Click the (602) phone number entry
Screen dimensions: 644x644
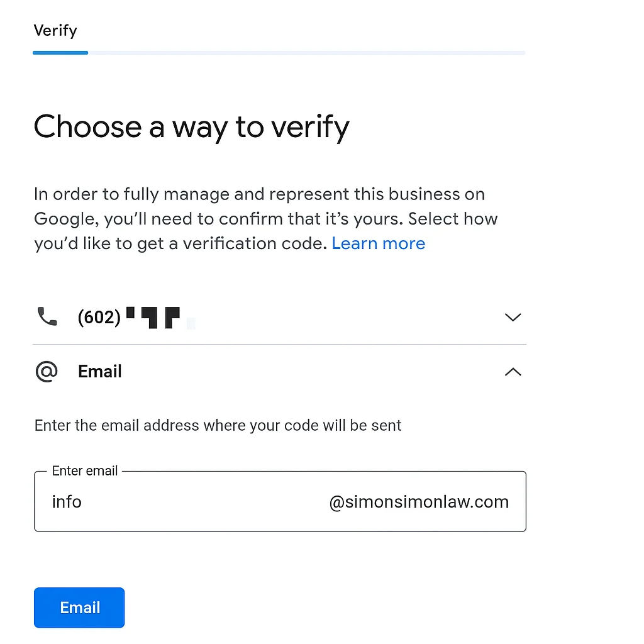[99, 317]
